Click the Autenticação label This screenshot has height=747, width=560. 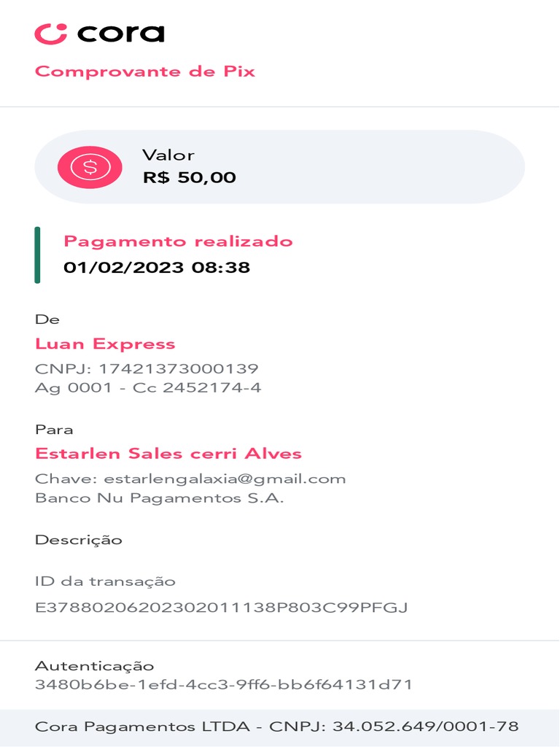point(95,666)
